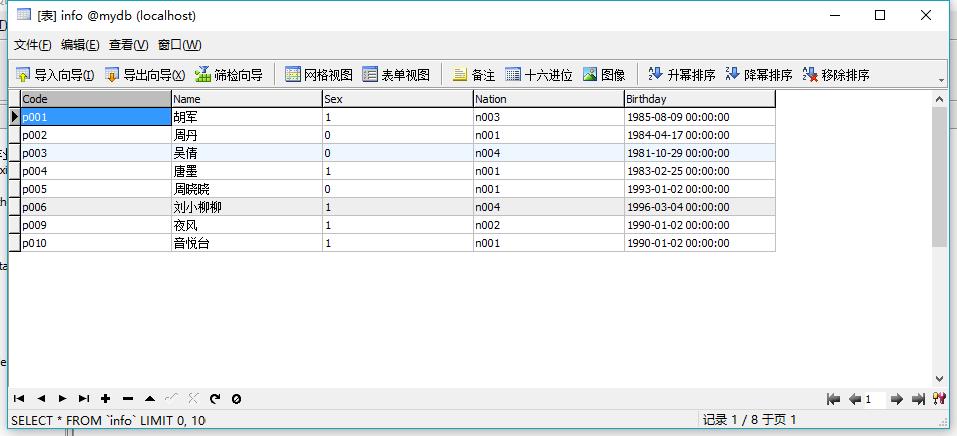Select Code cell p010
This screenshot has width=957, height=436.
96,243
